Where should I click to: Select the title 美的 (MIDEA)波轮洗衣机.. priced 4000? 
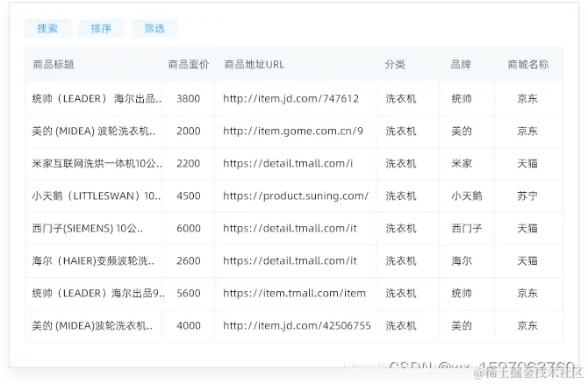(92, 325)
